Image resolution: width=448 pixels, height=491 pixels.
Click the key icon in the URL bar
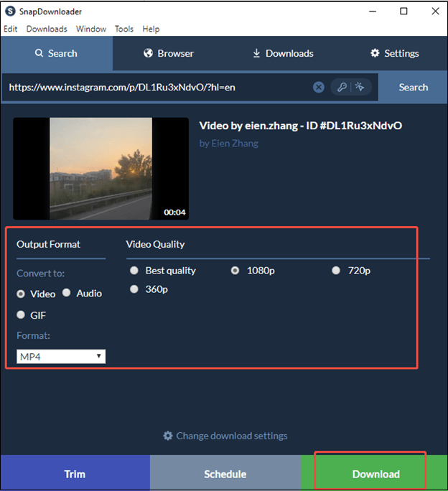(342, 87)
